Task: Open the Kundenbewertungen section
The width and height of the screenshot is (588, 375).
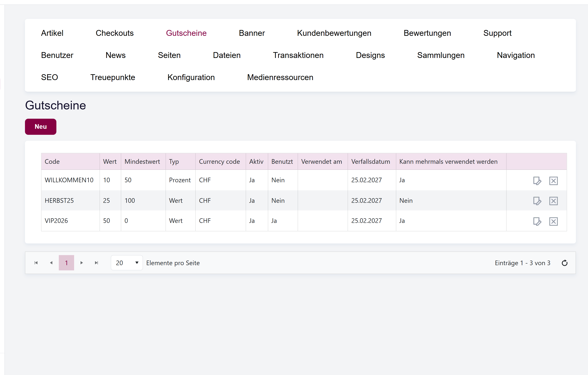Action: pyautogui.click(x=334, y=33)
